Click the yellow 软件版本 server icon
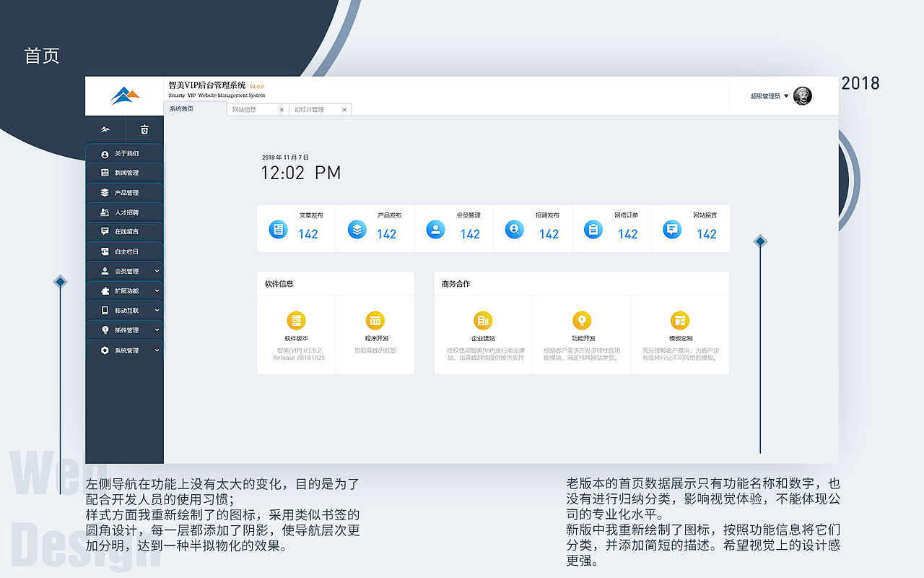This screenshot has height=578, width=924. [x=296, y=321]
